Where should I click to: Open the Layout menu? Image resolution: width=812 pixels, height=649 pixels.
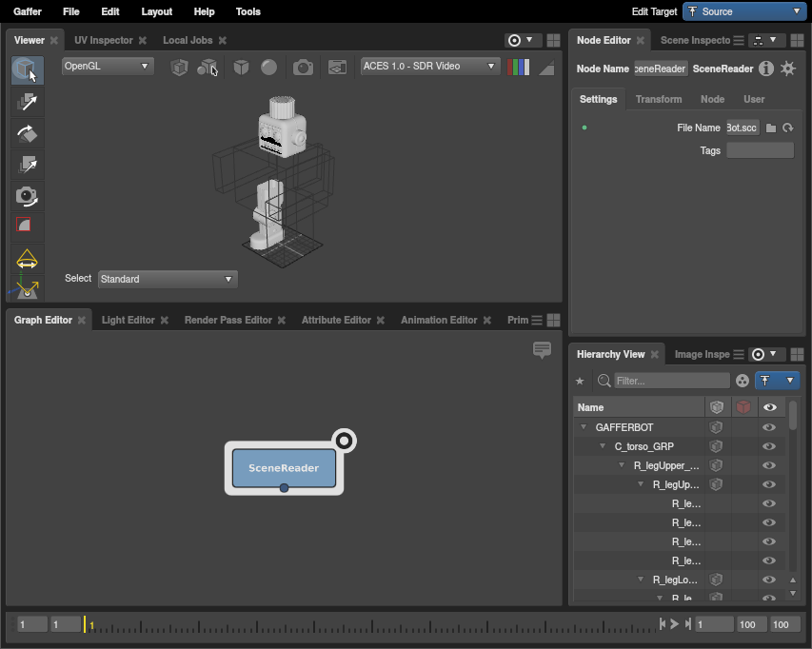[156, 11]
